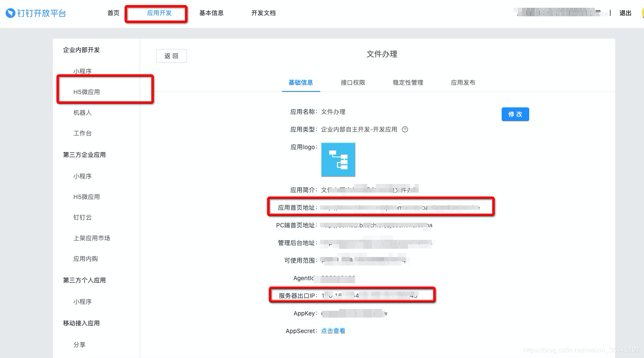
Task: Click the DingTalk Open Platform logo
Action: pyautogui.click(x=36, y=13)
